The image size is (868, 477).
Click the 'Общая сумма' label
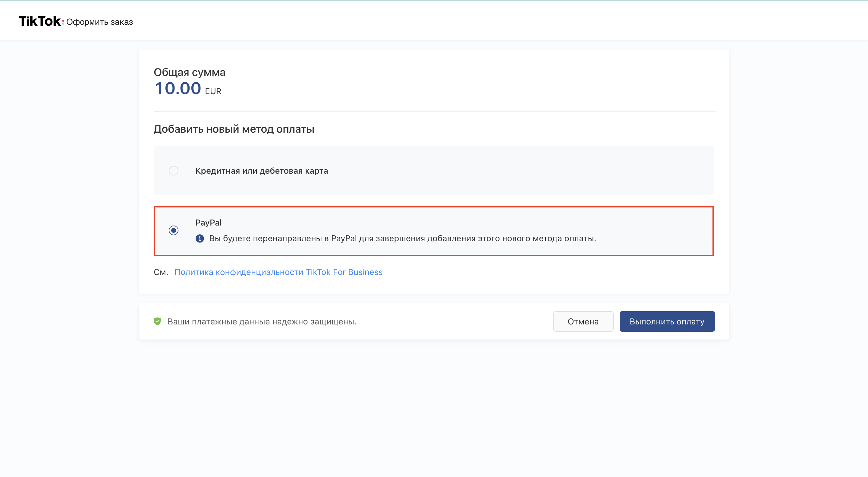tap(189, 72)
